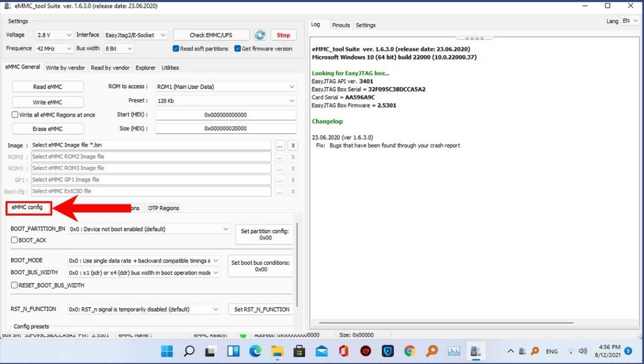The image size is (644, 364).
Task: Open the Utilities tab
Action: 170,68
